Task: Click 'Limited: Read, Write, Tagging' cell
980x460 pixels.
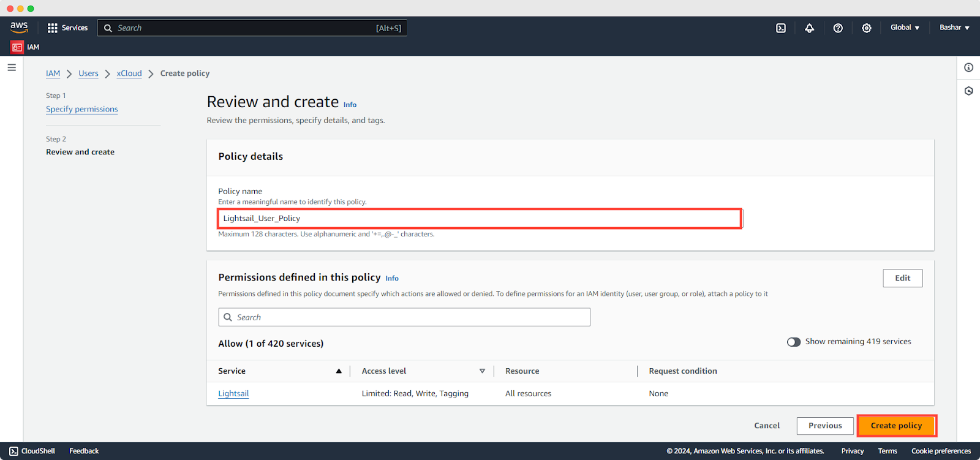Action: (415, 394)
